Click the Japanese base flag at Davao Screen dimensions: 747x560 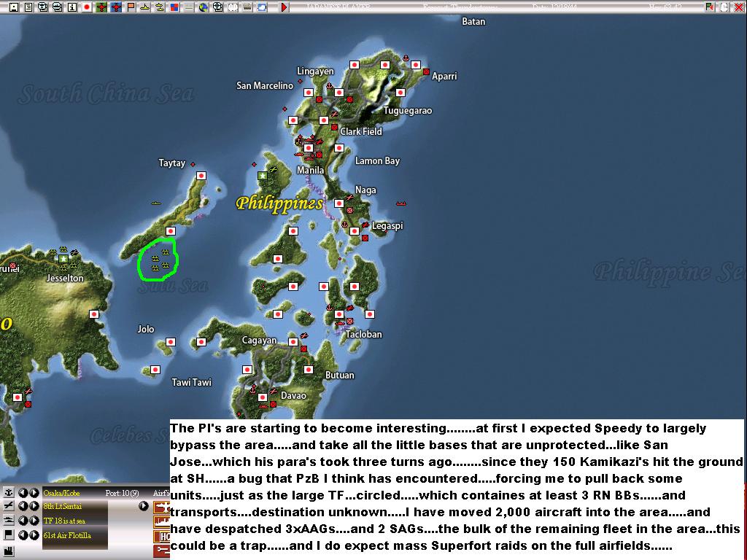263,397
